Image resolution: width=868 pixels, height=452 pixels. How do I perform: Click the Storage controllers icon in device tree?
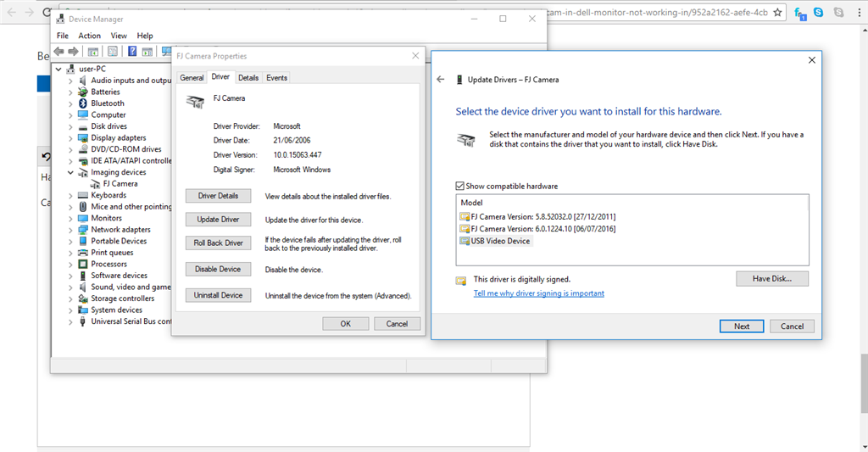[83, 298]
